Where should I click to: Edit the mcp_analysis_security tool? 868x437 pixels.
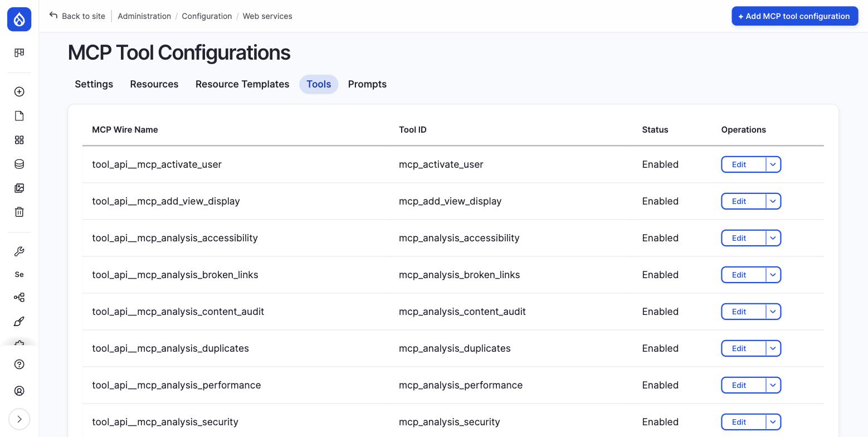[743, 422]
